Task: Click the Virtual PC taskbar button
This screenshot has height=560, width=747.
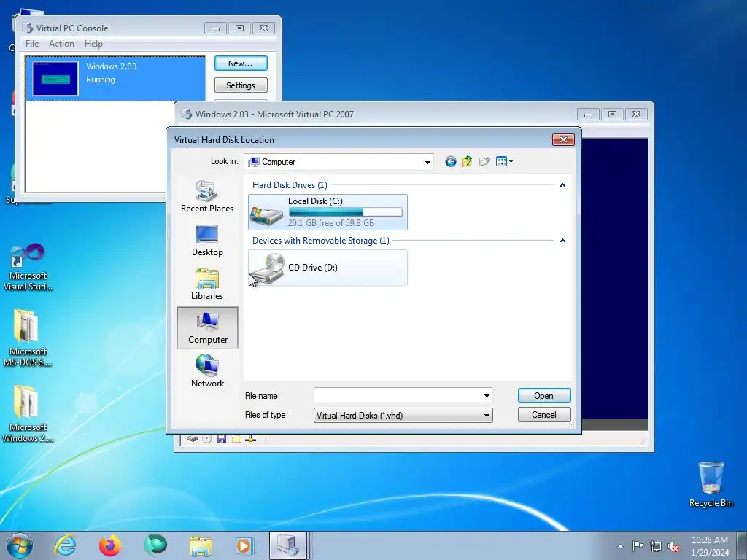Action: (x=289, y=545)
